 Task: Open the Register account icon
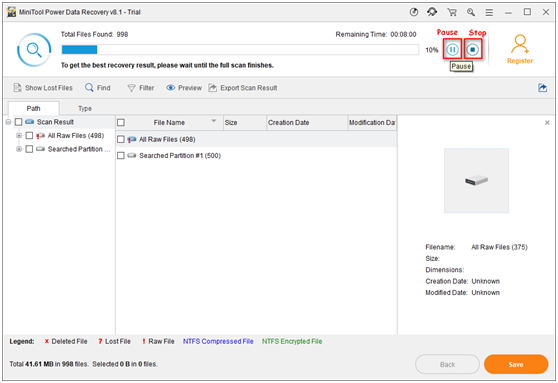(x=520, y=49)
